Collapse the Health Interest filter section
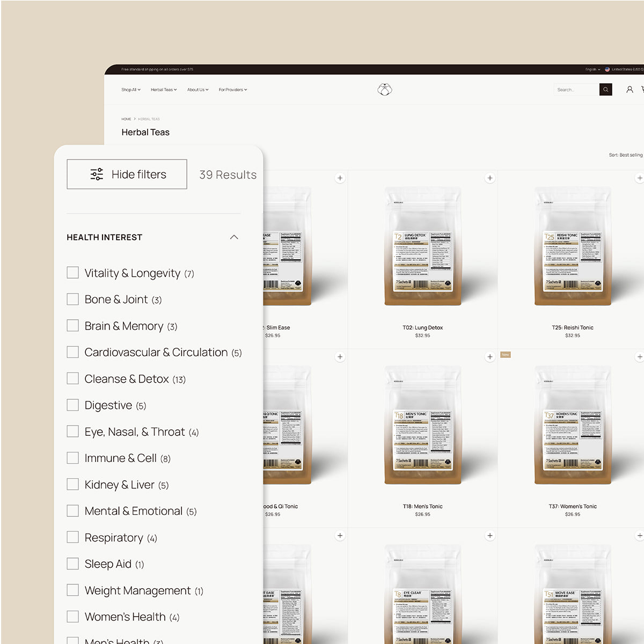Screen dimensions: 644x644 click(x=233, y=237)
